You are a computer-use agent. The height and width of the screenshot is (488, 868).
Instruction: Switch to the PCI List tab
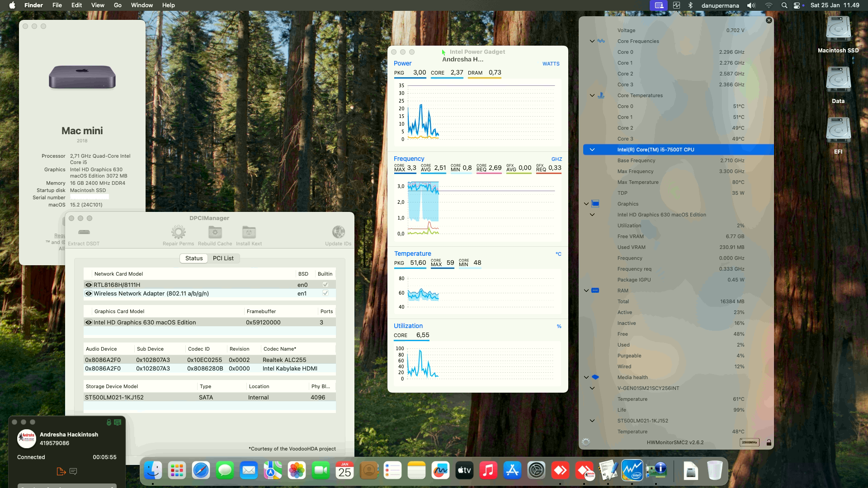point(223,258)
